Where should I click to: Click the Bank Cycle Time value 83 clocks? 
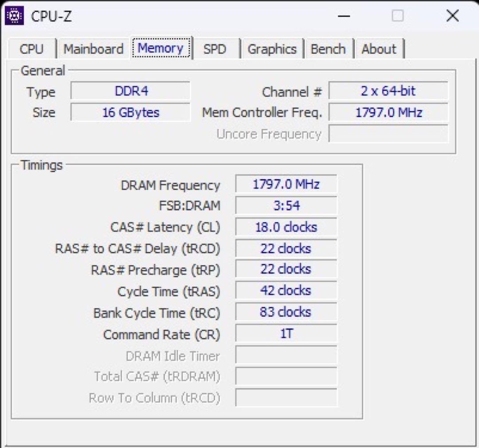pos(286,312)
